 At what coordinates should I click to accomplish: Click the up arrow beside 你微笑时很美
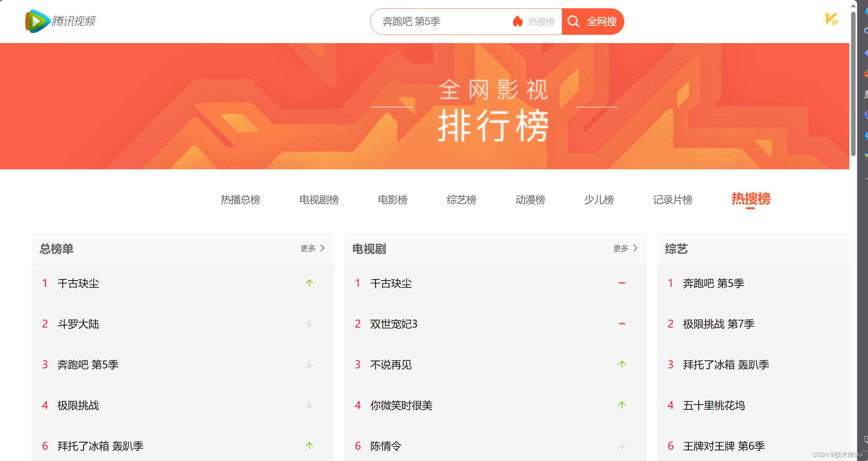(x=622, y=405)
